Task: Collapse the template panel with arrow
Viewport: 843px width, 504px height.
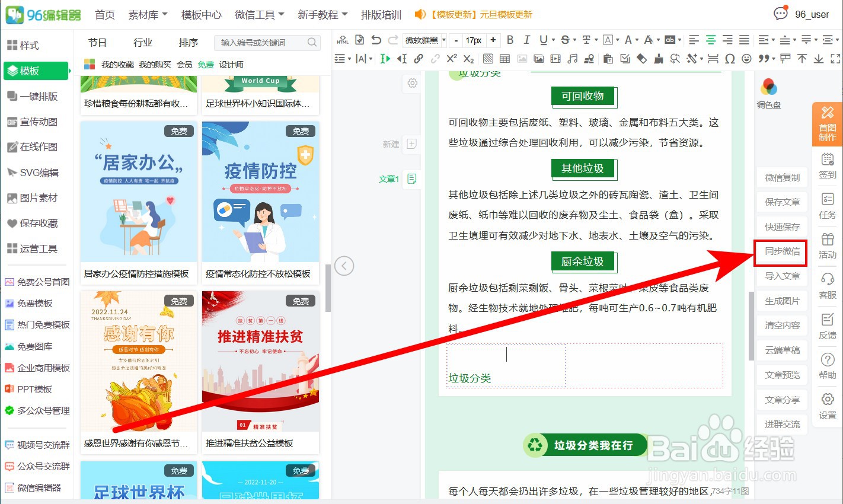Action: pyautogui.click(x=344, y=266)
